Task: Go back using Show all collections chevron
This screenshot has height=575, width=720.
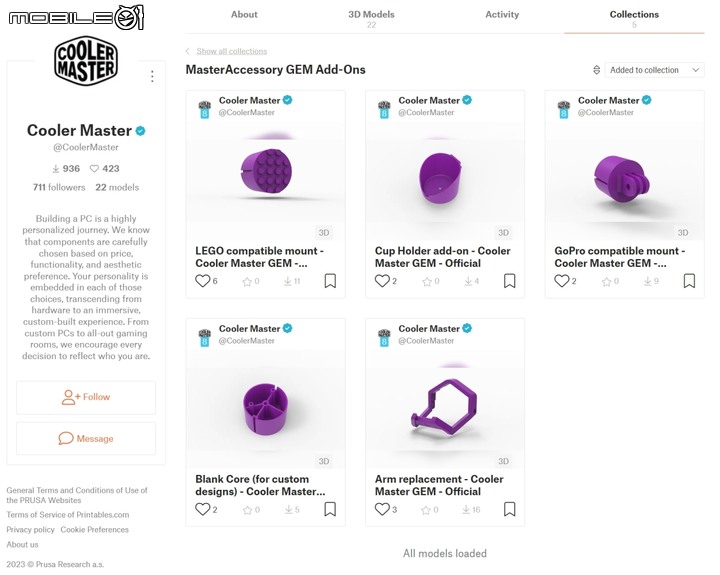Action: pos(187,51)
